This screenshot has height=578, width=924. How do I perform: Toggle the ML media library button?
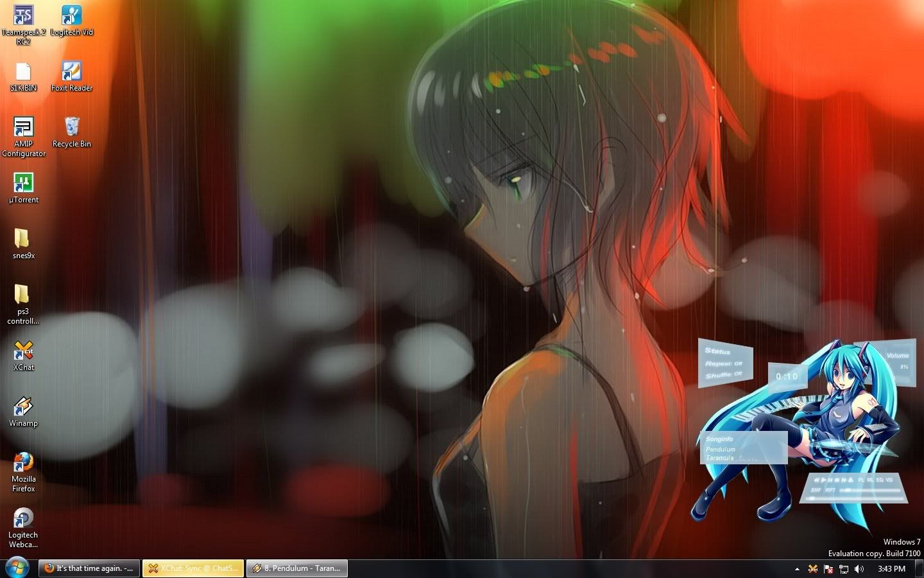[870, 480]
